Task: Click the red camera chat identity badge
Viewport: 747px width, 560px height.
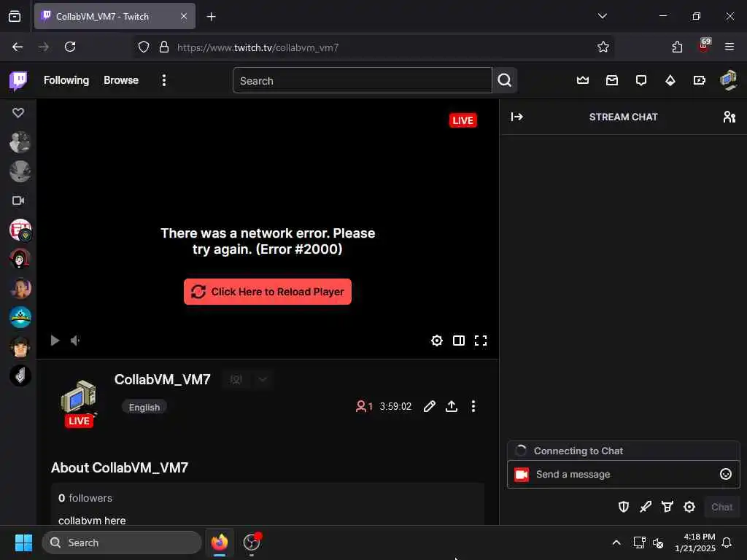Action: click(x=522, y=474)
